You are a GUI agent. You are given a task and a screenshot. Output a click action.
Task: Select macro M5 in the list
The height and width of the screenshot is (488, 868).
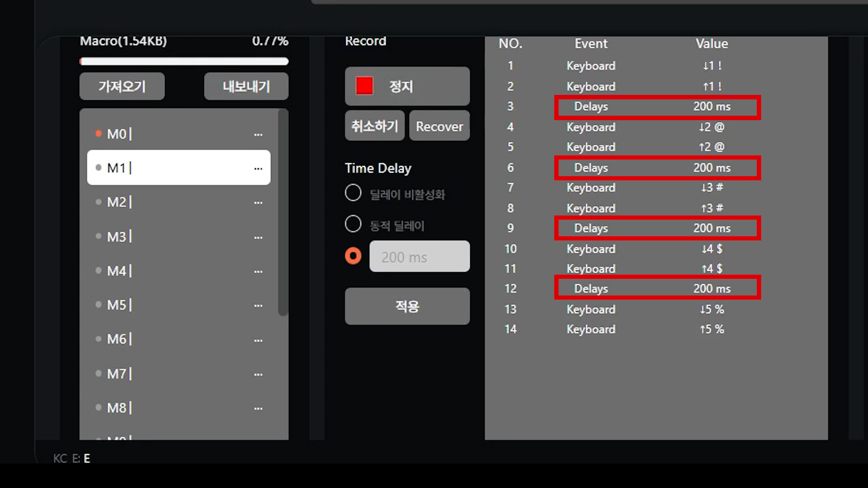(x=179, y=305)
